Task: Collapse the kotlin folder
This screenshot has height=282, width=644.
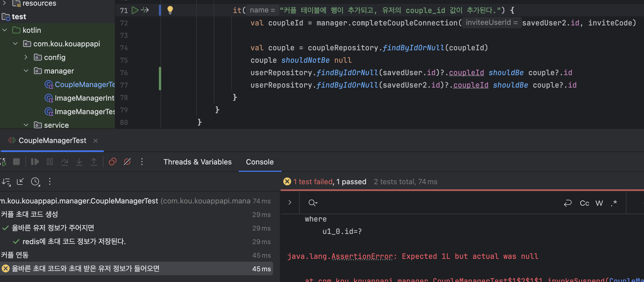Action: [x=5, y=30]
